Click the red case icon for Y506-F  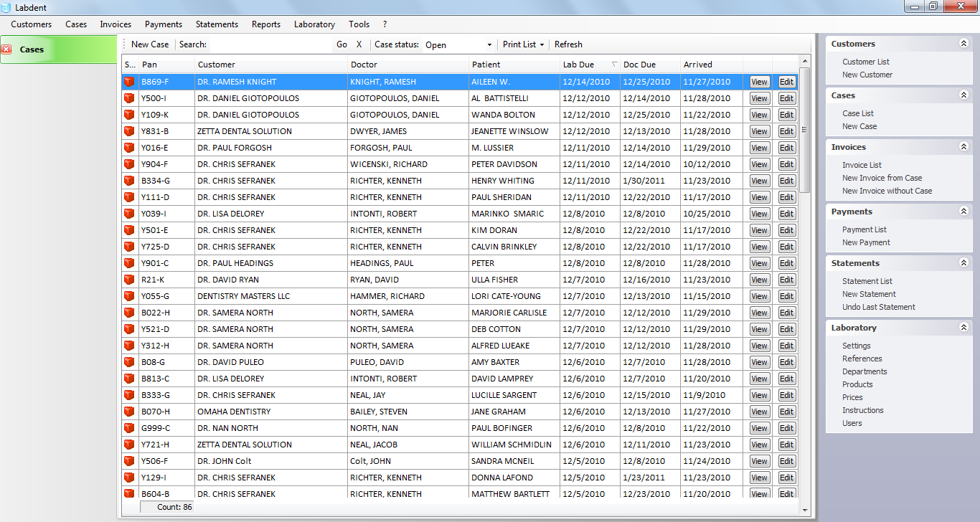[x=129, y=461]
